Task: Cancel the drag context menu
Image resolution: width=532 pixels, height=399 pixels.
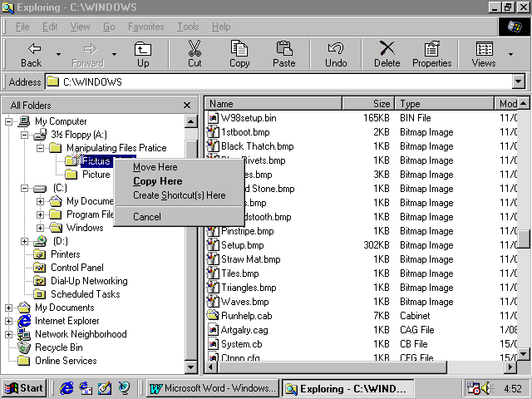Action: point(147,217)
